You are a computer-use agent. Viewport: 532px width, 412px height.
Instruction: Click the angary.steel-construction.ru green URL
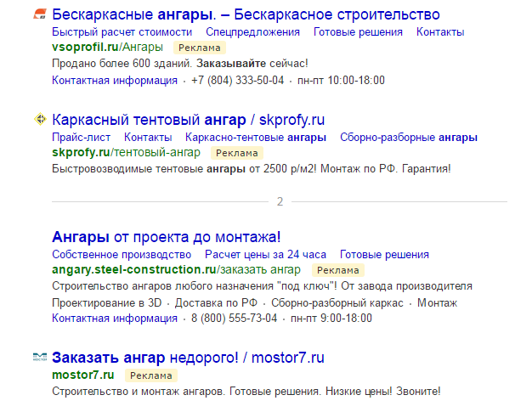tap(176, 269)
